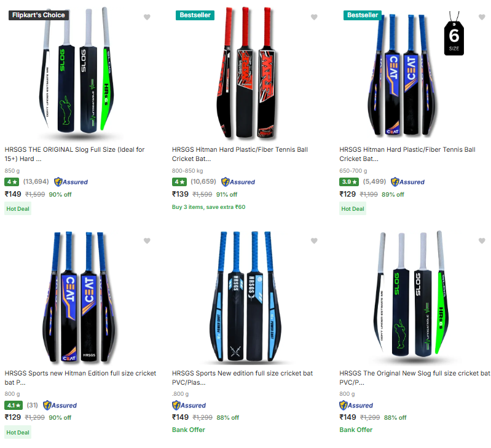Click the 4.1-star rating badge
Screen dimensions: 491x448
coord(14,406)
